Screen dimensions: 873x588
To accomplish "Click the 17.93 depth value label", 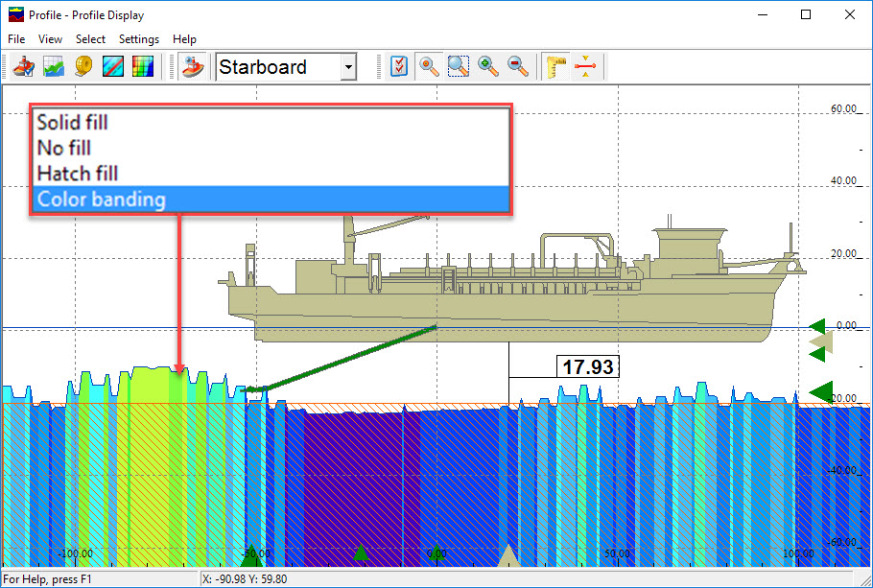I will click(x=587, y=366).
